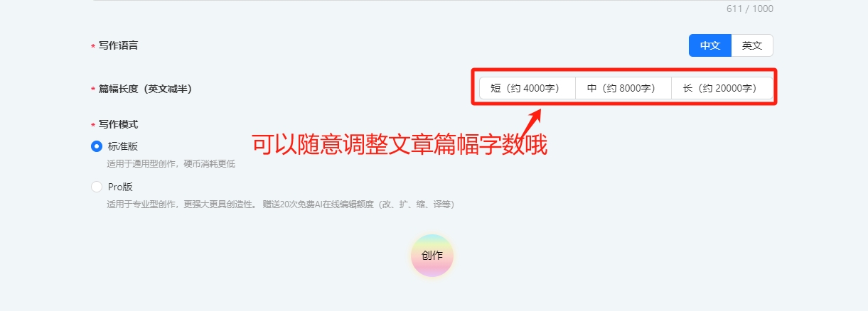The height and width of the screenshot is (311, 868).
Task: Click the text input area's bottom edge
Action: [x=432, y=1]
